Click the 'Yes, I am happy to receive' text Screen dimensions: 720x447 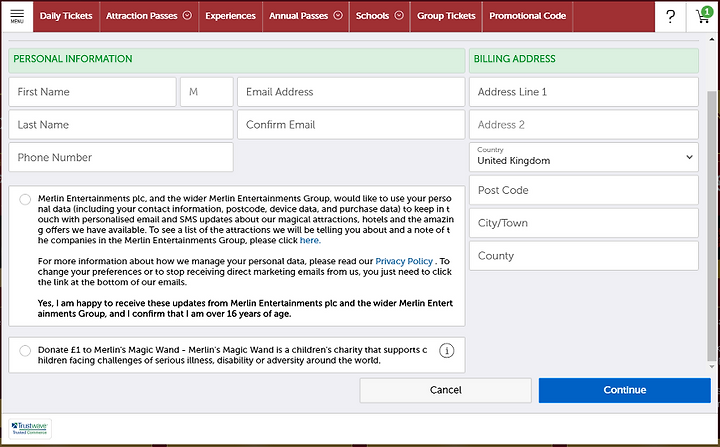245,309
